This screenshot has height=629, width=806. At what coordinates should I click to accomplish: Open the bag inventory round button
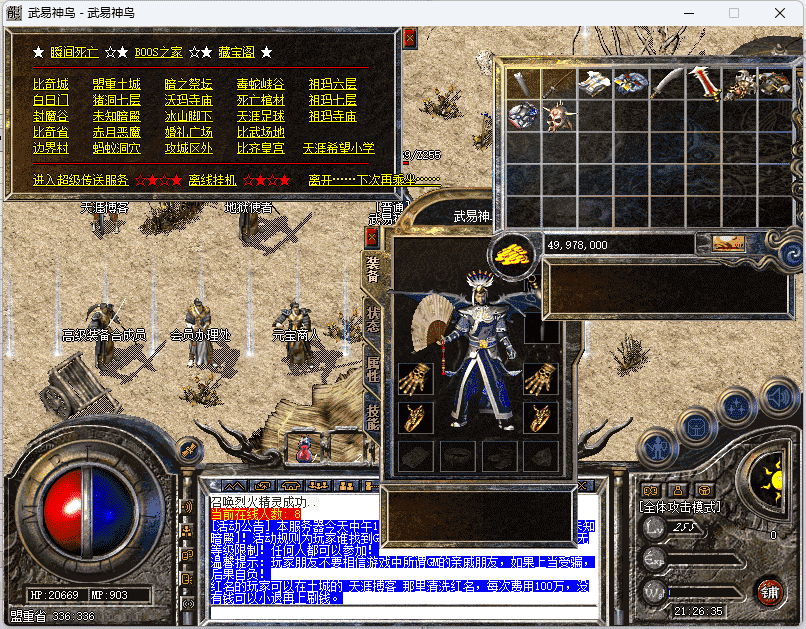click(697, 427)
